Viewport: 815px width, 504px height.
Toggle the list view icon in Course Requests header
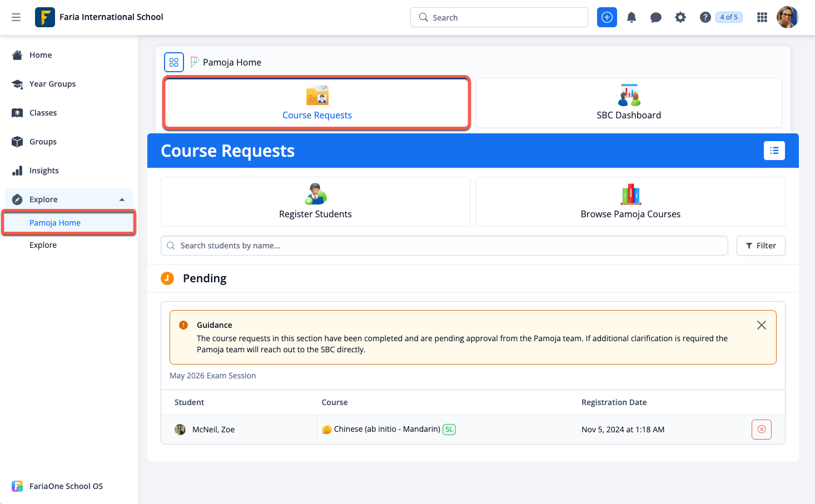(x=774, y=151)
